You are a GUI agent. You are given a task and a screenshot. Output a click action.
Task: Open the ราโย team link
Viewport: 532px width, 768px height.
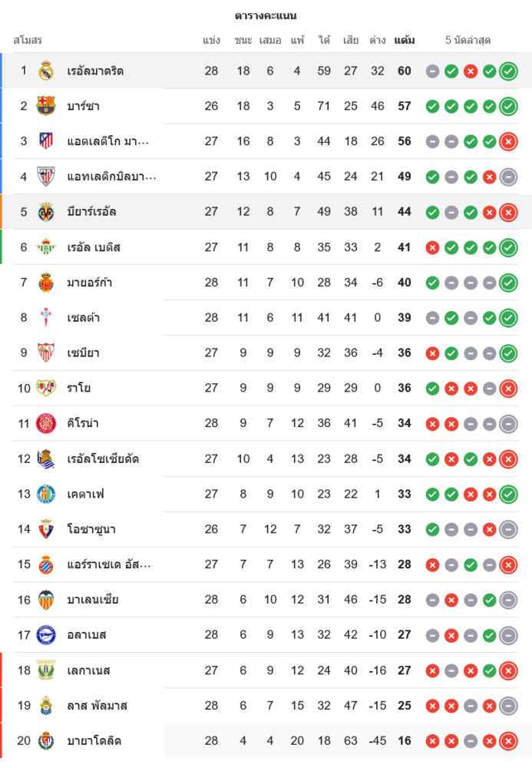click(79, 389)
